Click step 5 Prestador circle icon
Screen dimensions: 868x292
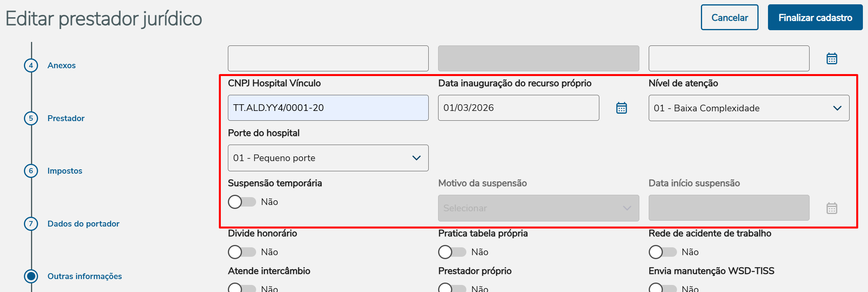[x=31, y=118]
